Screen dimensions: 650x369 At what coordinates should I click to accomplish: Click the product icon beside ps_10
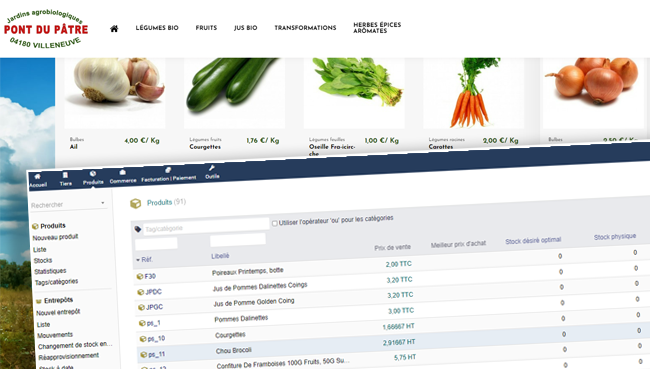pyautogui.click(x=143, y=339)
